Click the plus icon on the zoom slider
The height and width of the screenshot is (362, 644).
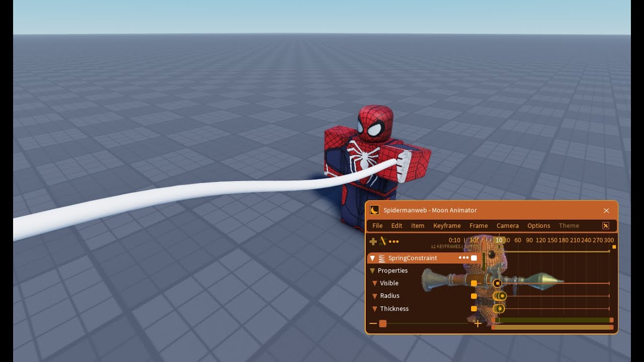click(x=478, y=323)
